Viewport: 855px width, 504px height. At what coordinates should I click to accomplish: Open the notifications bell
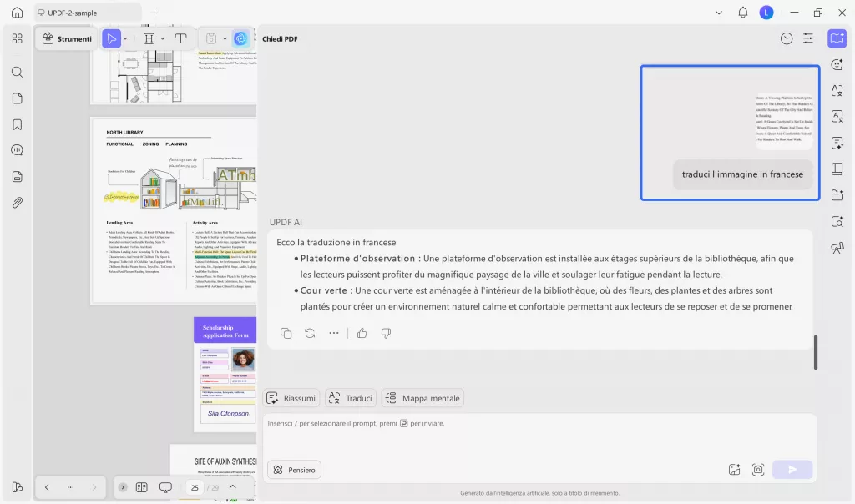pos(742,12)
